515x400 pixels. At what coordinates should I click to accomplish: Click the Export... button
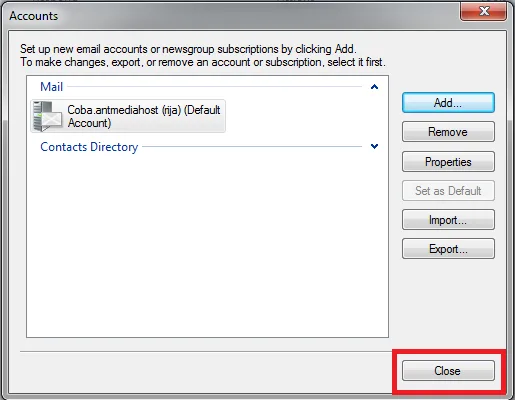click(x=448, y=249)
